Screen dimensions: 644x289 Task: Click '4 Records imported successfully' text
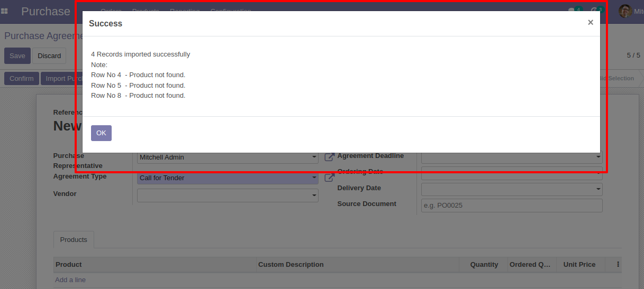pos(140,54)
